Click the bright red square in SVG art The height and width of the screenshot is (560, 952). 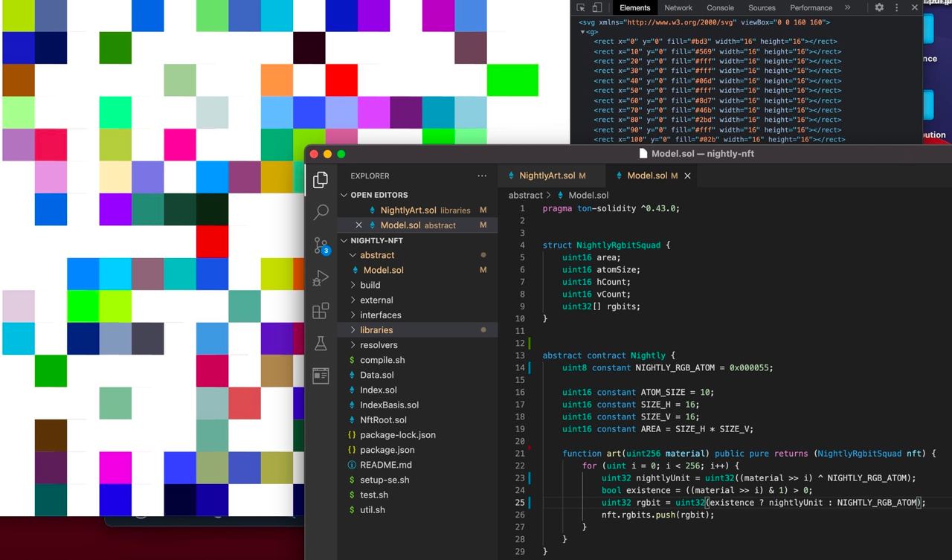pos(341,80)
